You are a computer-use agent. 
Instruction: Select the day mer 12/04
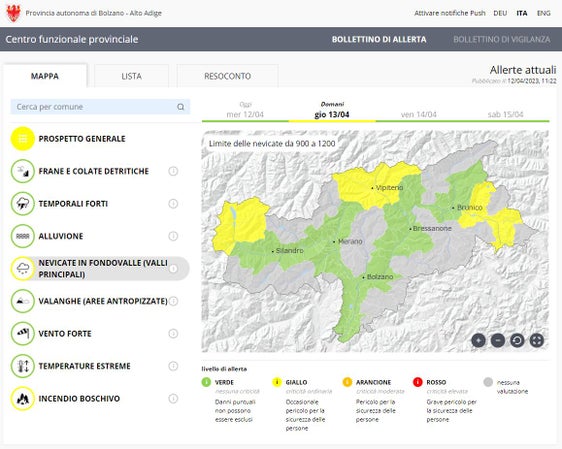point(245,110)
